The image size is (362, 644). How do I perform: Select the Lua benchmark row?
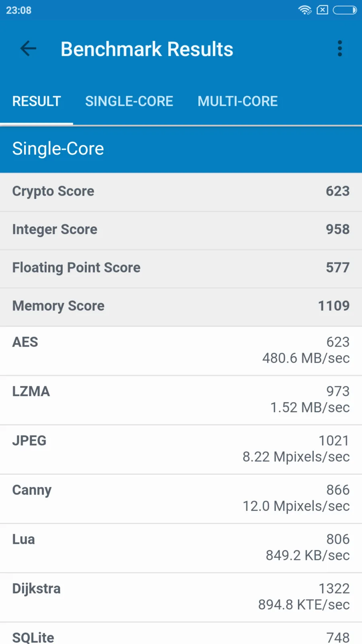pos(181,548)
